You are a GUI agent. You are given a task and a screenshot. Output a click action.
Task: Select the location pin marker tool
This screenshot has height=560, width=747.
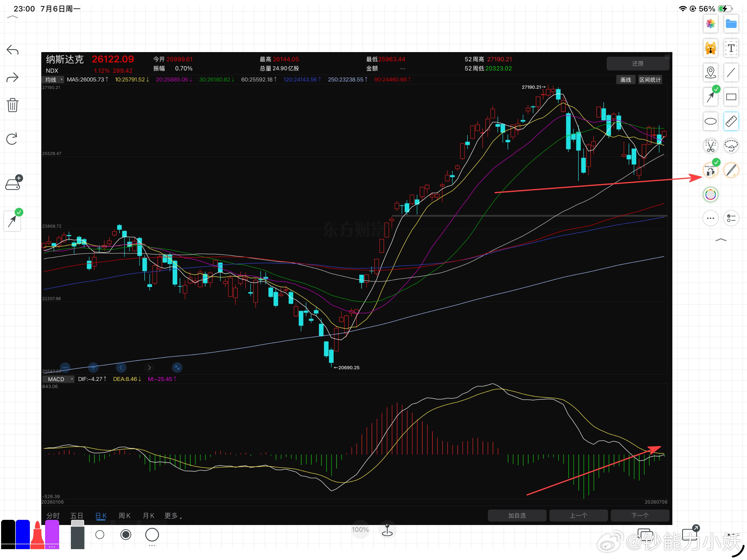pos(711,72)
